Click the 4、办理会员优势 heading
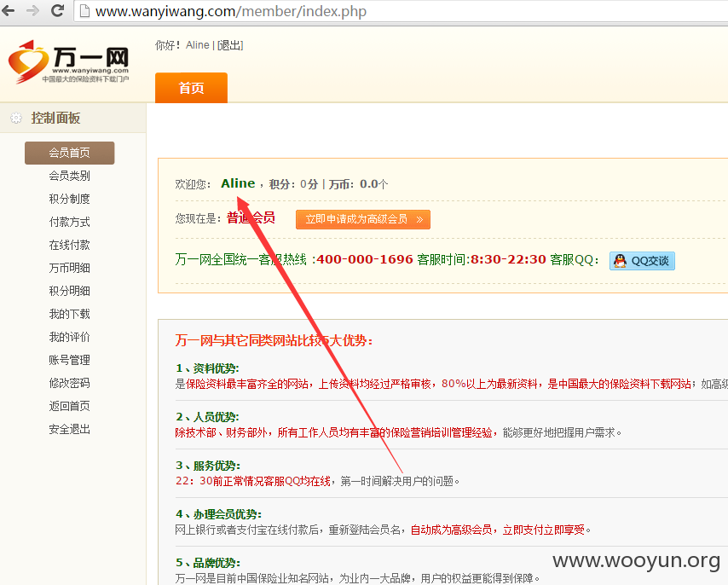This screenshot has width=728, height=585. click(x=219, y=514)
